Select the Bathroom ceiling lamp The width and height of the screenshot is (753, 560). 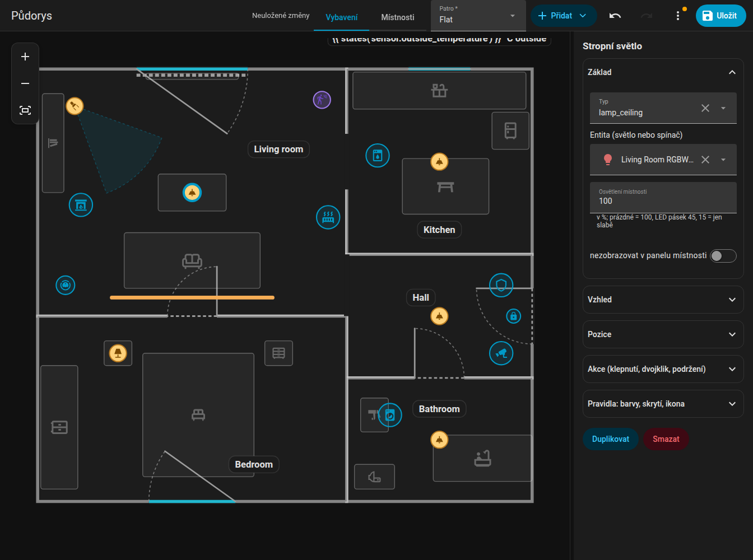(x=440, y=440)
